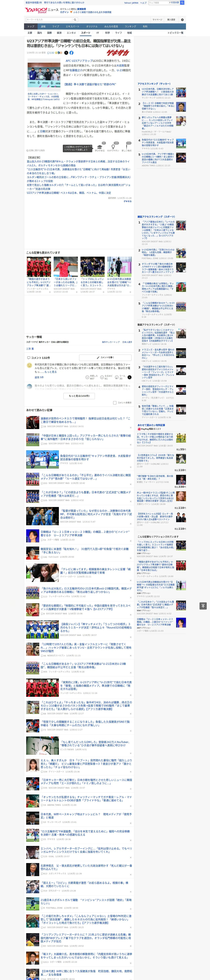Open 石原伸晃氏 父・慎太郎氏 article
Image resolution: width=210 pixels, height=980 pixels.
coord(86,867)
